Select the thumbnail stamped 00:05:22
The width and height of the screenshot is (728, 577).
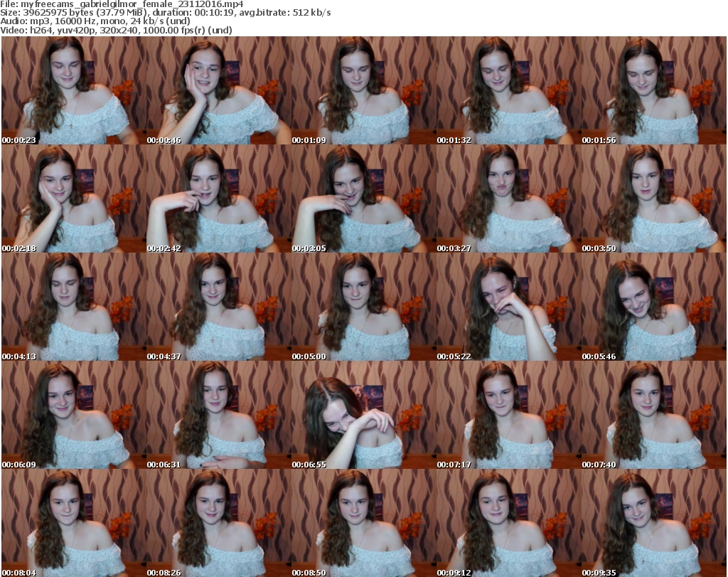508,307
